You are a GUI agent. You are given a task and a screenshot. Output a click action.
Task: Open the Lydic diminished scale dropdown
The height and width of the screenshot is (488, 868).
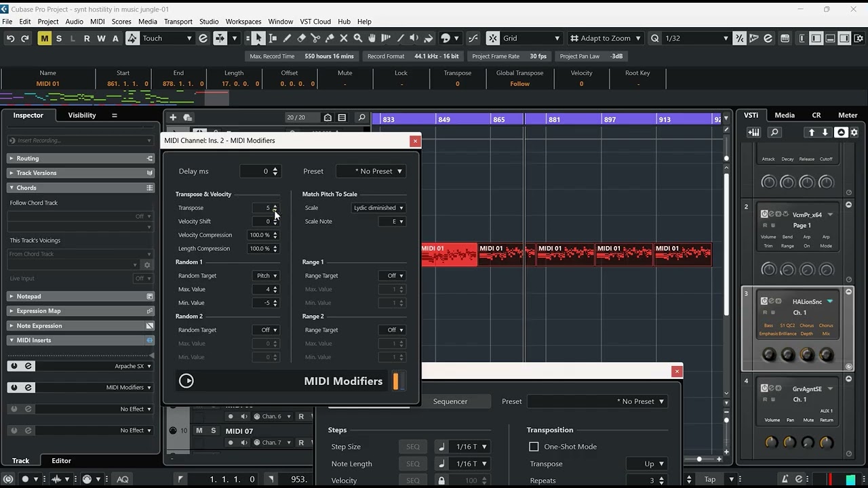[x=378, y=208]
